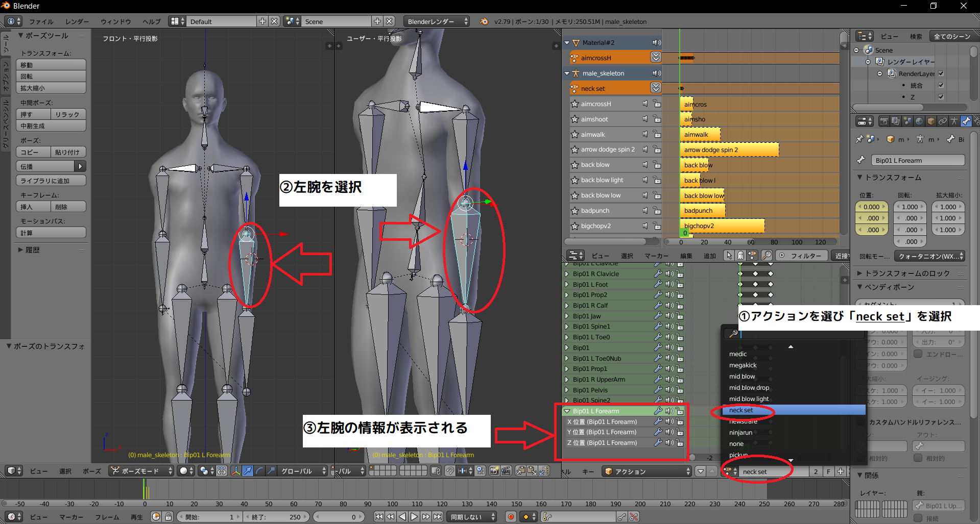Image resolution: width=980 pixels, height=524 pixels.
Task: Toggle lock on the badpunch NLA track
Action: [657, 210]
